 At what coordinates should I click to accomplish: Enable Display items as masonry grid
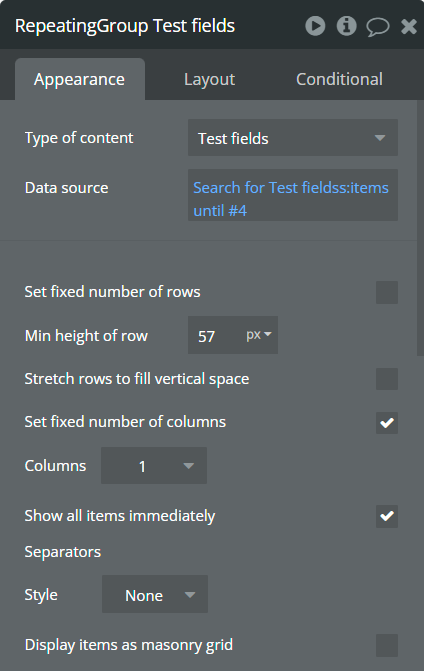387,645
